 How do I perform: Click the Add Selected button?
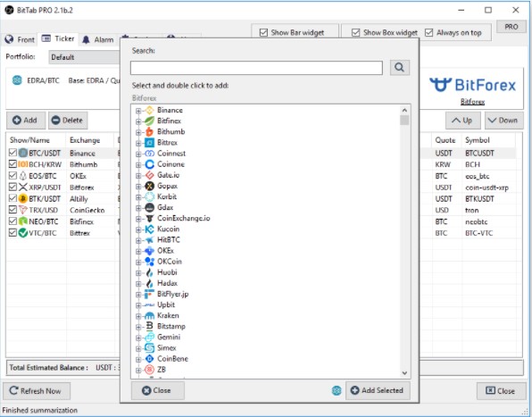coord(378,390)
